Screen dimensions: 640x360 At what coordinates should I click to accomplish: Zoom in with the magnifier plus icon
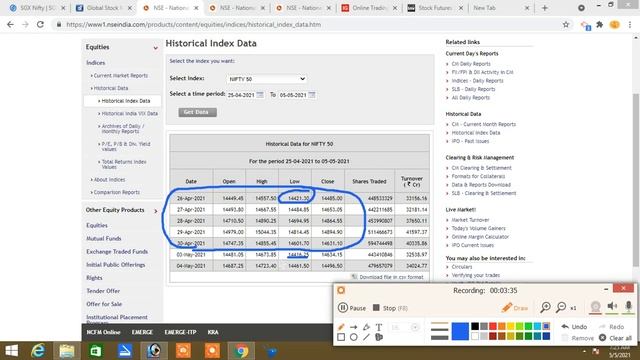(x=545, y=307)
